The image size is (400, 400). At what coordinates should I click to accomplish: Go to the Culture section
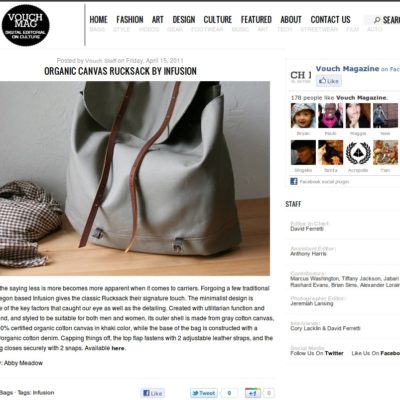pos(218,20)
